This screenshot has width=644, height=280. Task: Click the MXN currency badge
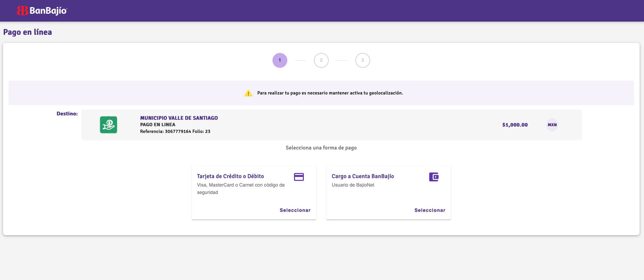pos(552,125)
